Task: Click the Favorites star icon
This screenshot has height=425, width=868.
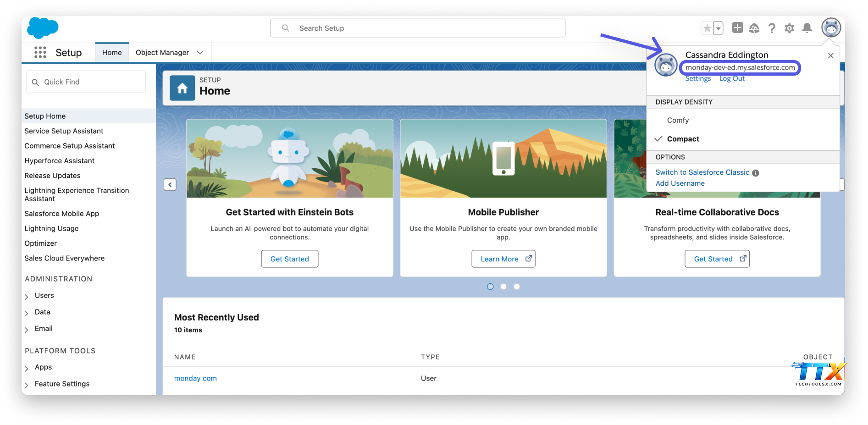Action: coord(707,28)
